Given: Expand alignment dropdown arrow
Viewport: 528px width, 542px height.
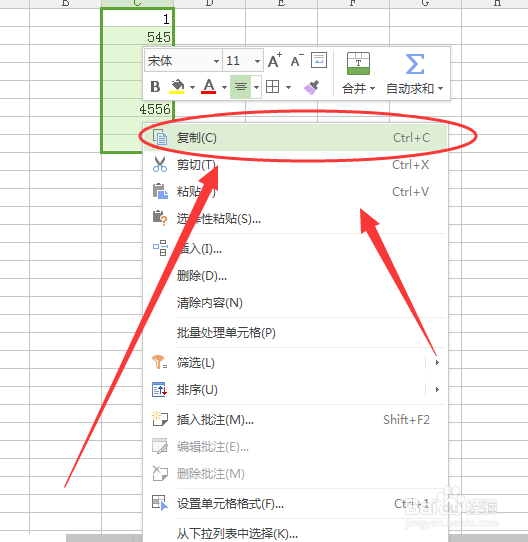Looking at the screenshot, I should (x=256, y=87).
